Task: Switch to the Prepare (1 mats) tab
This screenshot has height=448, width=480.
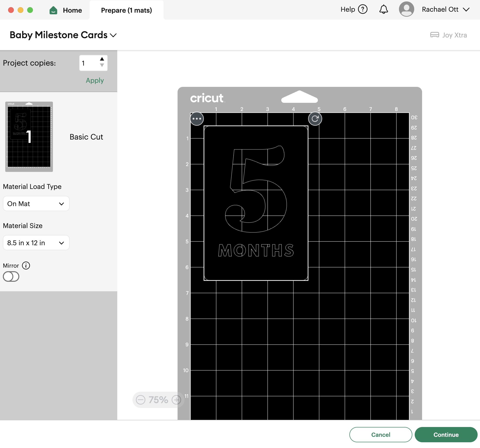Action: point(126,10)
